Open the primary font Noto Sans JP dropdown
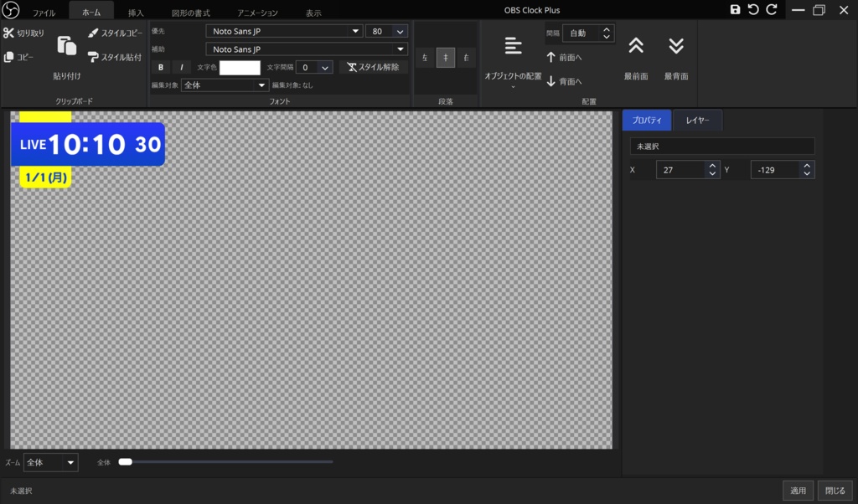The image size is (858, 504). 355,31
